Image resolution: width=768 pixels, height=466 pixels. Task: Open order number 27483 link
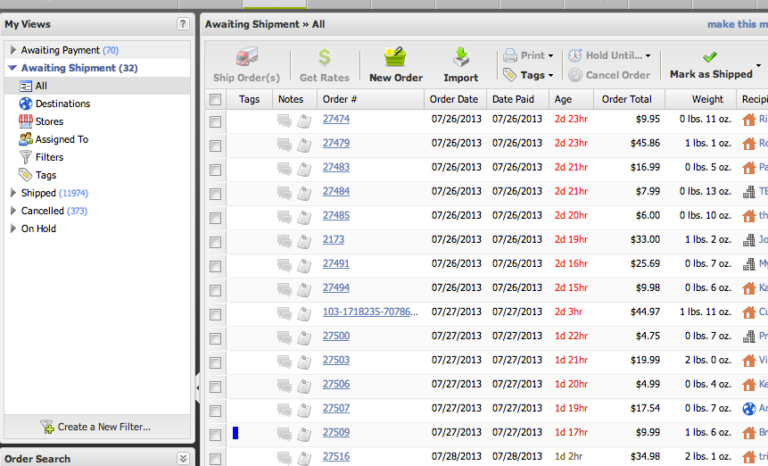tap(336, 167)
